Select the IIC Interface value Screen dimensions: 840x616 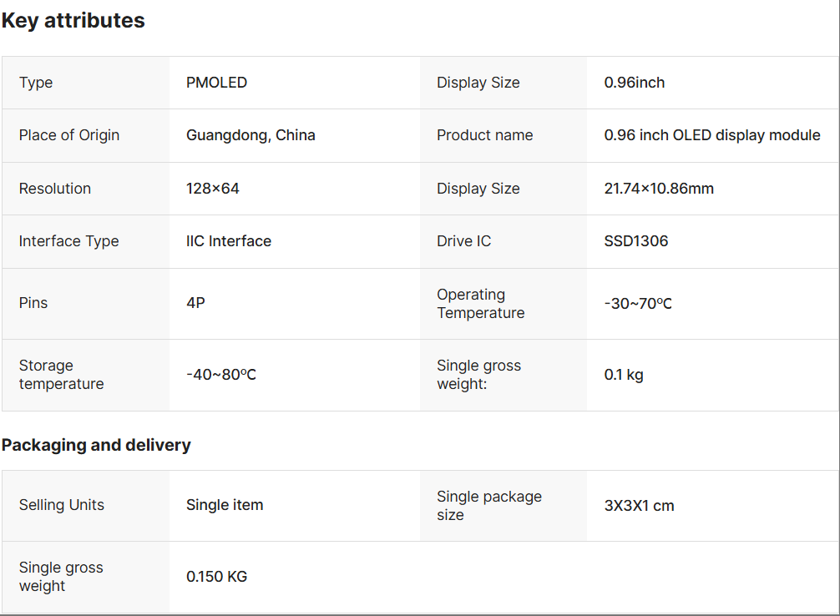tap(228, 241)
